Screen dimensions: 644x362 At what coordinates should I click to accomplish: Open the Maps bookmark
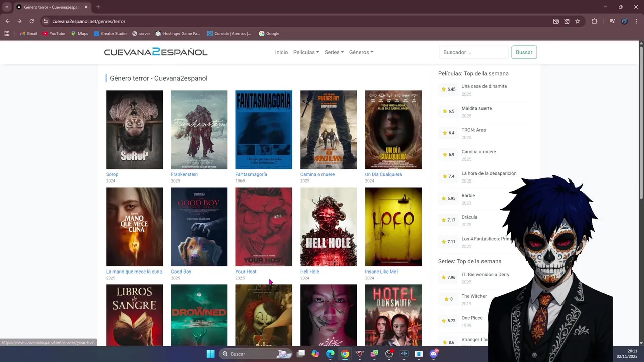(x=79, y=34)
